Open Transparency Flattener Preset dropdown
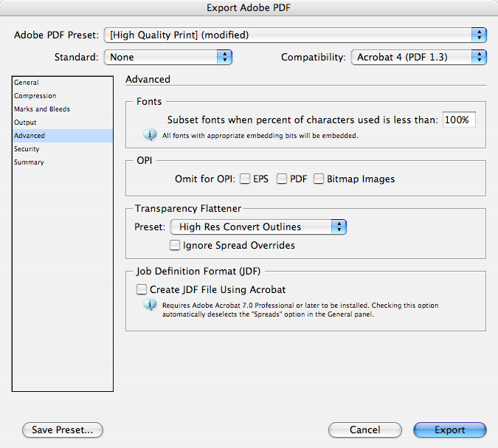Screen dimensions: 498x448 coord(258,227)
